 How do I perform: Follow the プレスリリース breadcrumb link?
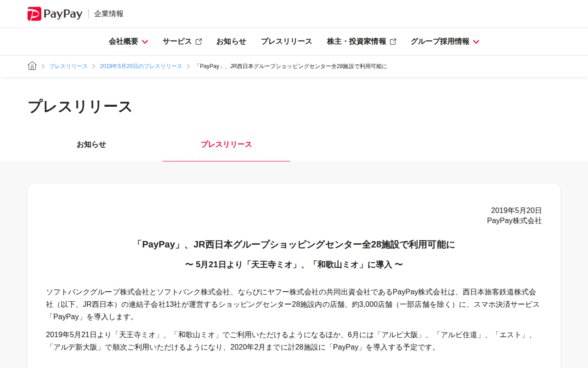pyautogui.click(x=68, y=66)
